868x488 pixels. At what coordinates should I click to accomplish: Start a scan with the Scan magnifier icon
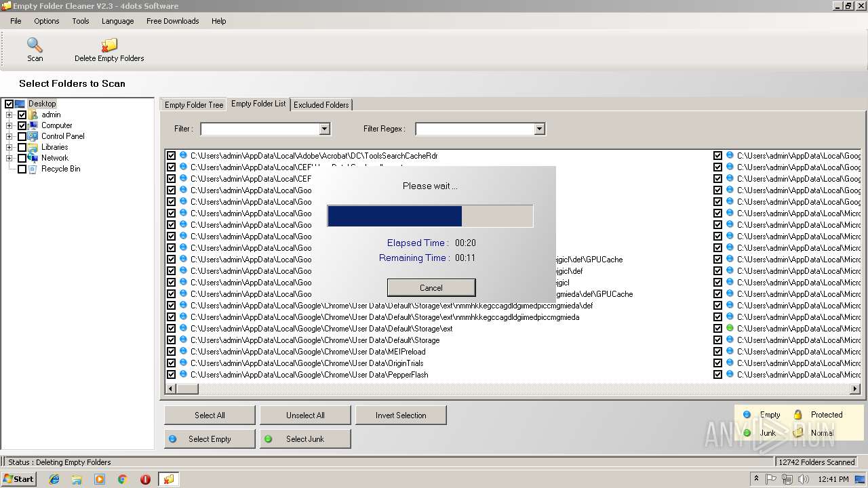tap(35, 45)
